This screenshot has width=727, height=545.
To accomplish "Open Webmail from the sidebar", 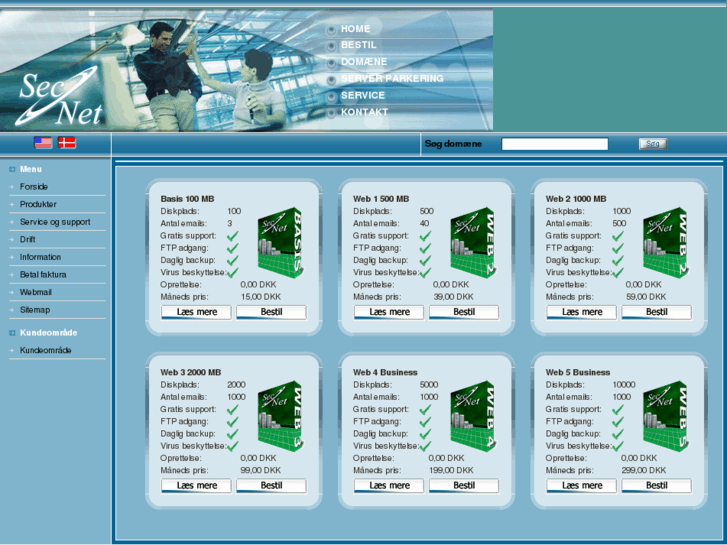I will point(36,292).
